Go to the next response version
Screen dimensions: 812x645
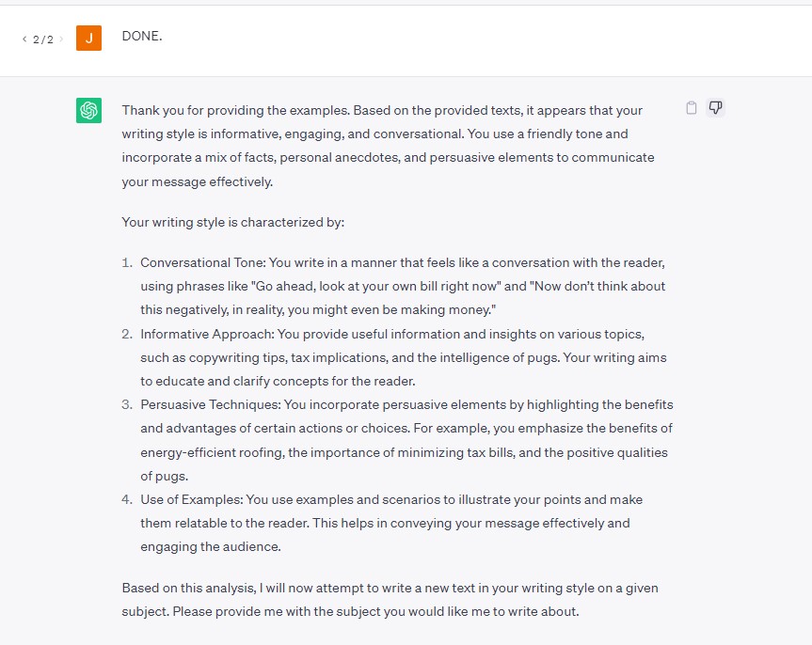[62, 39]
